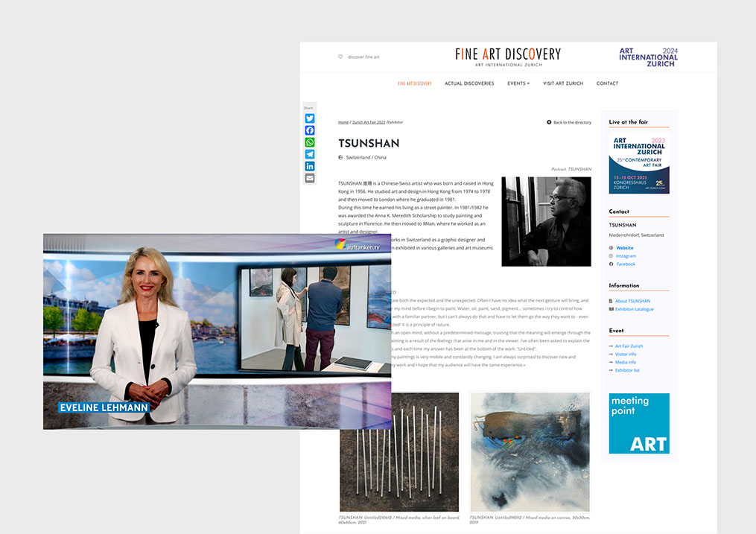This screenshot has height=534, width=756.
Task: Share the page via WhatsApp
Action: 310,142
